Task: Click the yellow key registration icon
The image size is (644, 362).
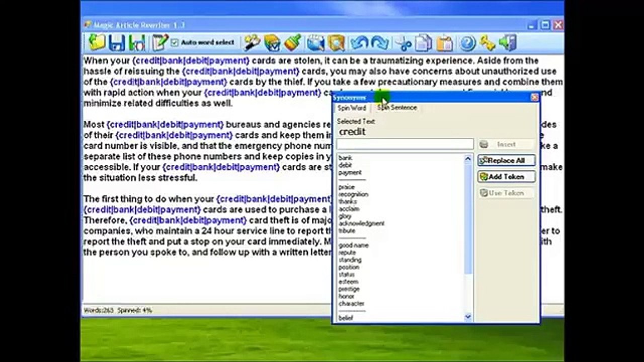Action: 488,43
